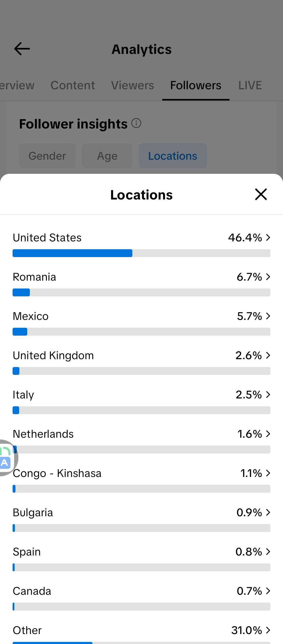Open the floating translate widget icon
283x644 pixels.
click(6, 458)
